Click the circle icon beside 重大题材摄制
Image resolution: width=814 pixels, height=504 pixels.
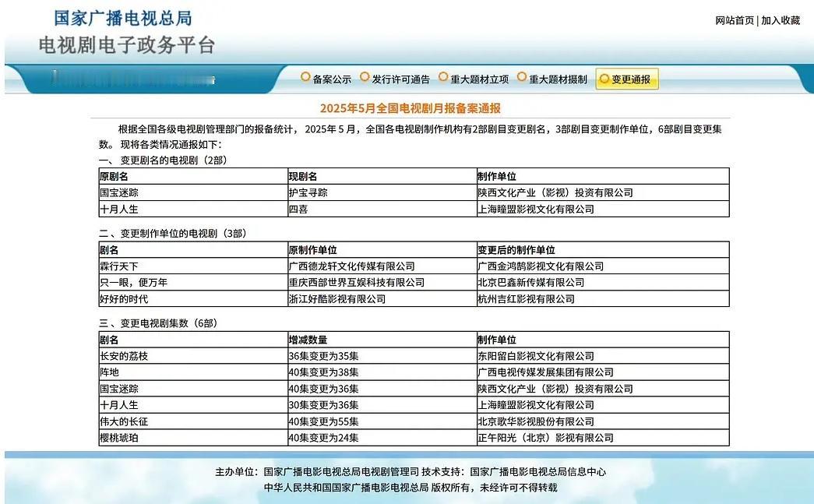pyautogui.click(x=522, y=77)
